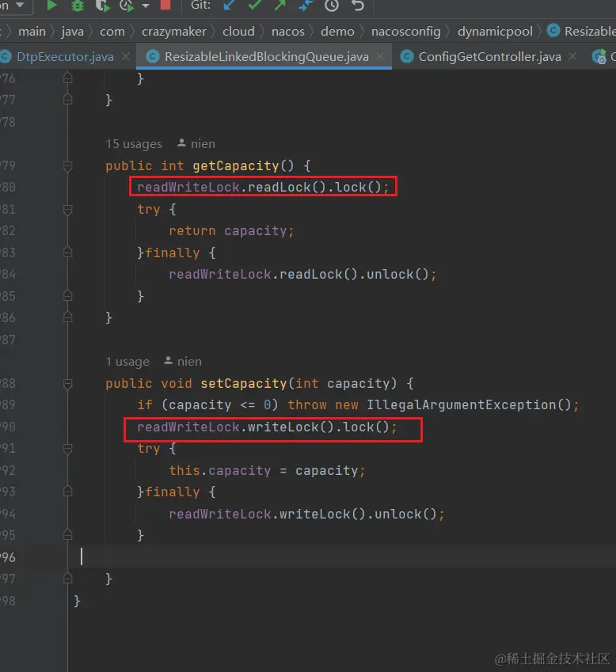Navigate to the main breadcrumb

pos(32,32)
